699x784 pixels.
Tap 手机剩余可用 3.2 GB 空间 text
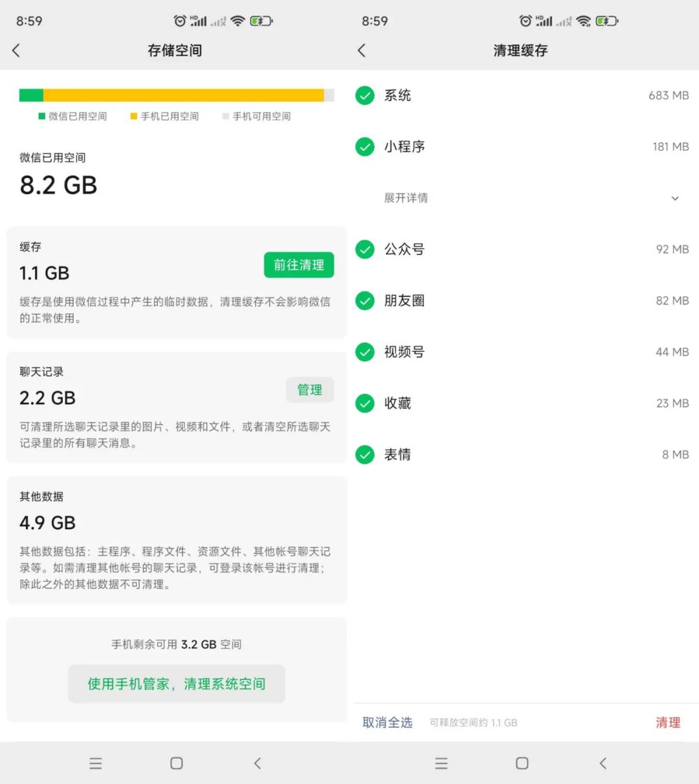click(177, 644)
